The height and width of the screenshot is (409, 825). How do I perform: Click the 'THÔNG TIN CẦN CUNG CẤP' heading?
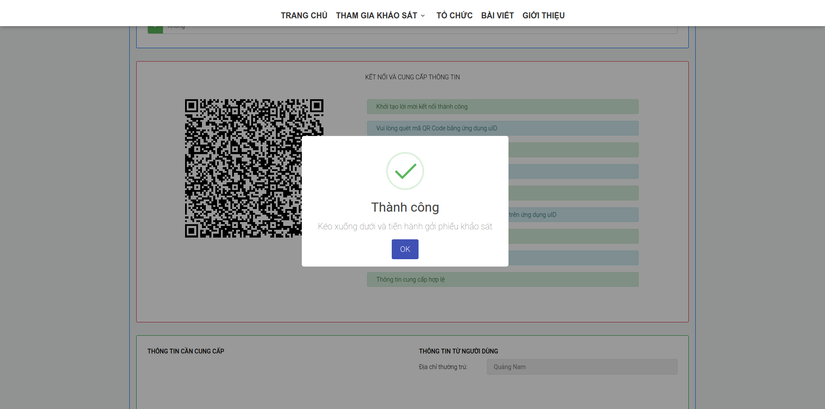click(186, 351)
